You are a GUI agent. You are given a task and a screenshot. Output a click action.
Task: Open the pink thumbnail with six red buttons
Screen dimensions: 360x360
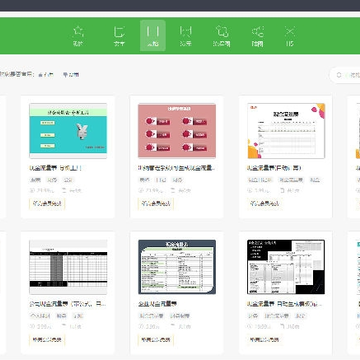177,131
